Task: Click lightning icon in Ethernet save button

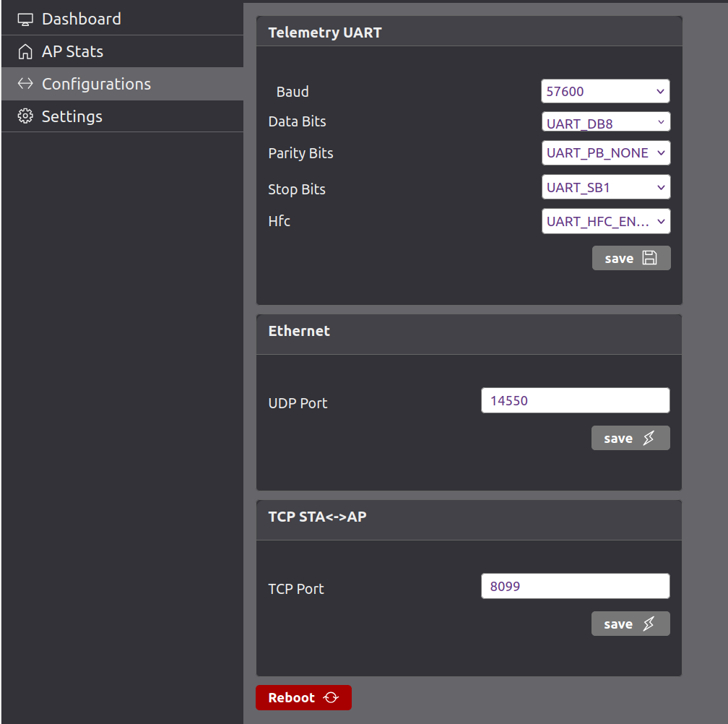Action: [x=649, y=439]
